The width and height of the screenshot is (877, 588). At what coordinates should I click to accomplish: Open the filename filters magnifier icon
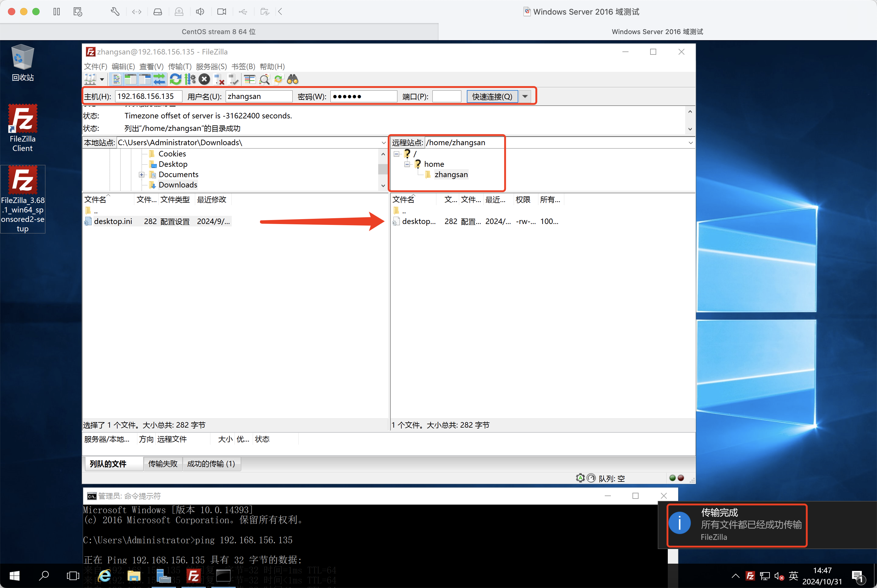point(264,79)
